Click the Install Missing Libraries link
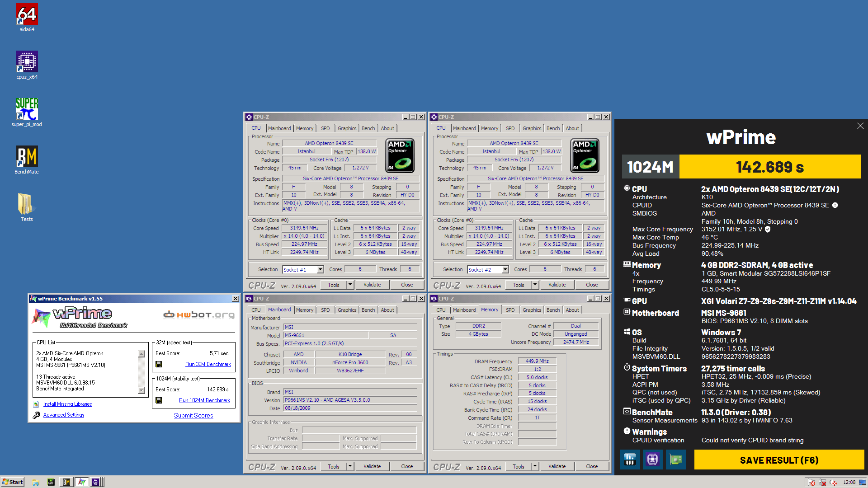The image size is (868, 488). click(67, 404)
